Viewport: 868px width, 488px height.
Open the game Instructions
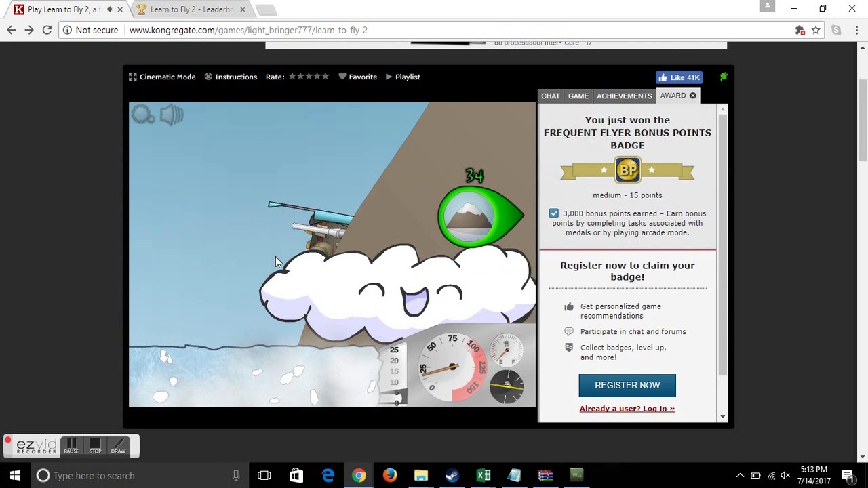(231, 77)
